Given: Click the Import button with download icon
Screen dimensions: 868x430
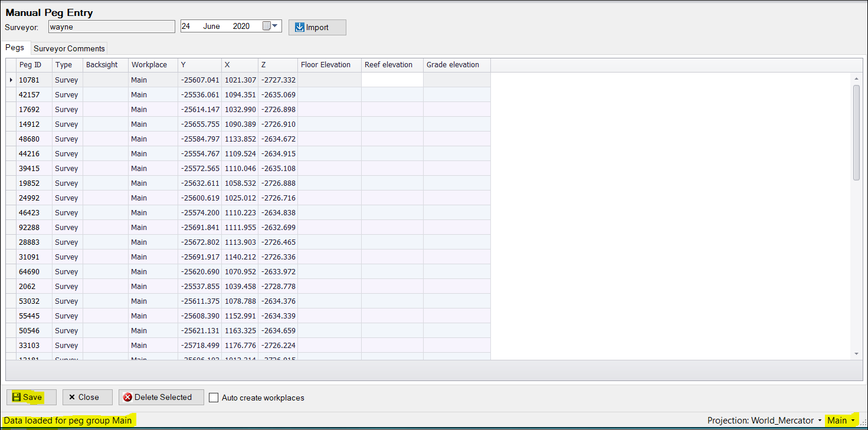Looking at the screenshot, I should point(317,27).
